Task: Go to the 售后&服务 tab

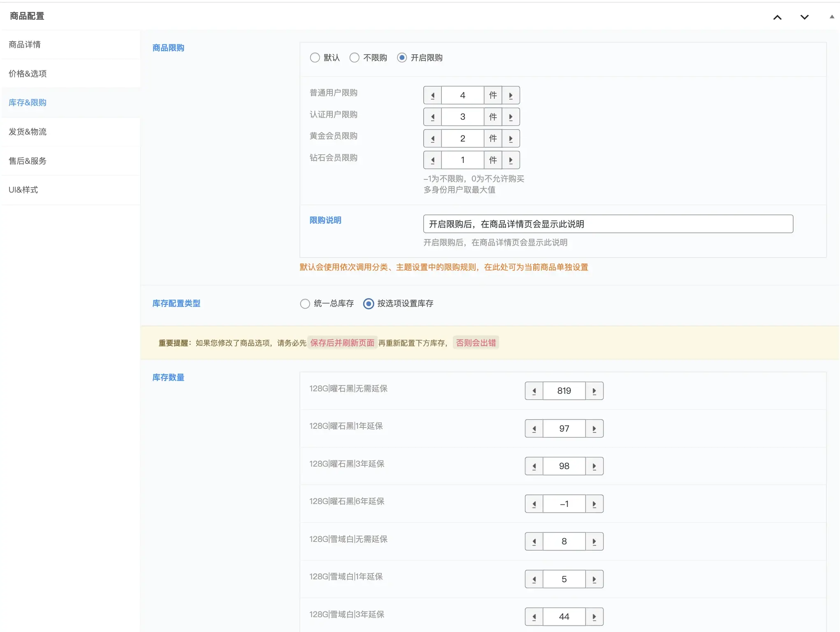Action: pos(28,161)
